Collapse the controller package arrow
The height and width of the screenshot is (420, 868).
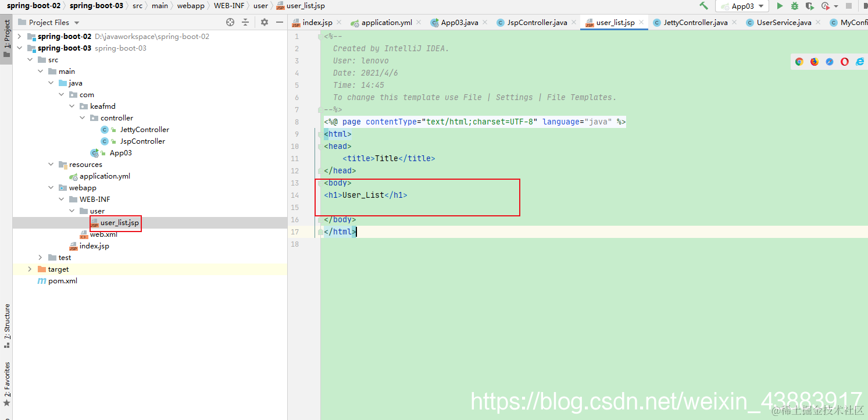point(83,118)
